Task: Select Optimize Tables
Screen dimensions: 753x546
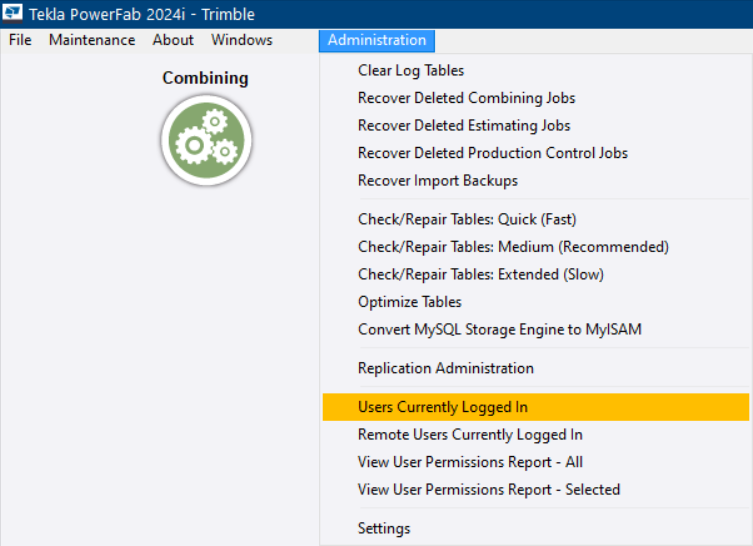Action: 410,301
